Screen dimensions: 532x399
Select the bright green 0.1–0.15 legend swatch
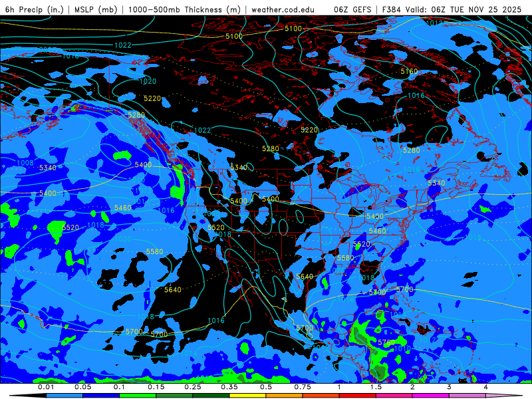(x=138, y=396)
